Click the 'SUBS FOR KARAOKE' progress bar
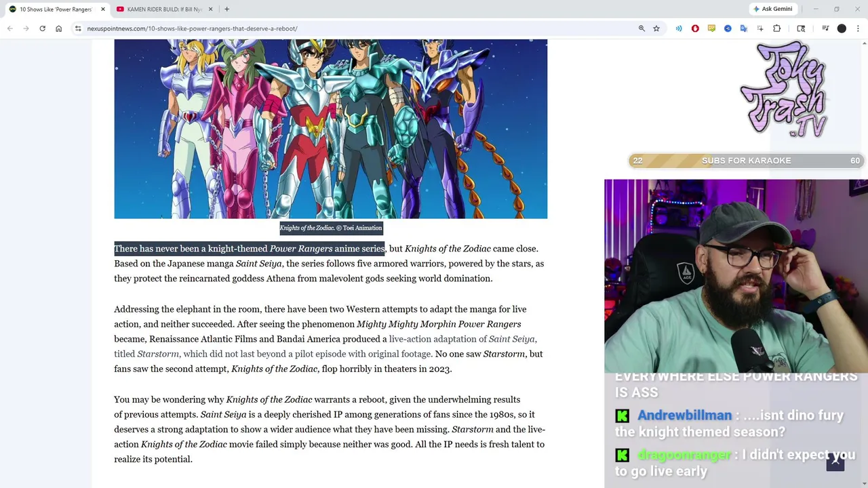The height and width of the screenshot is (488, 868). 746,161
